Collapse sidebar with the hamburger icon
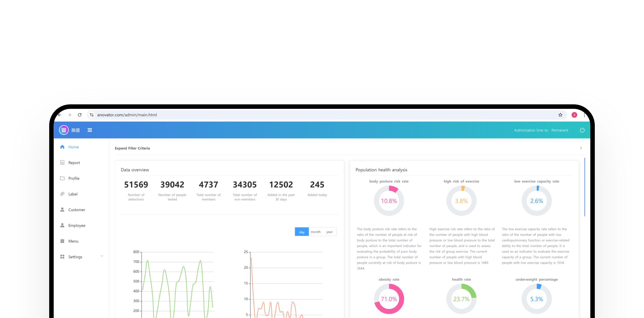 click(90, 130)
